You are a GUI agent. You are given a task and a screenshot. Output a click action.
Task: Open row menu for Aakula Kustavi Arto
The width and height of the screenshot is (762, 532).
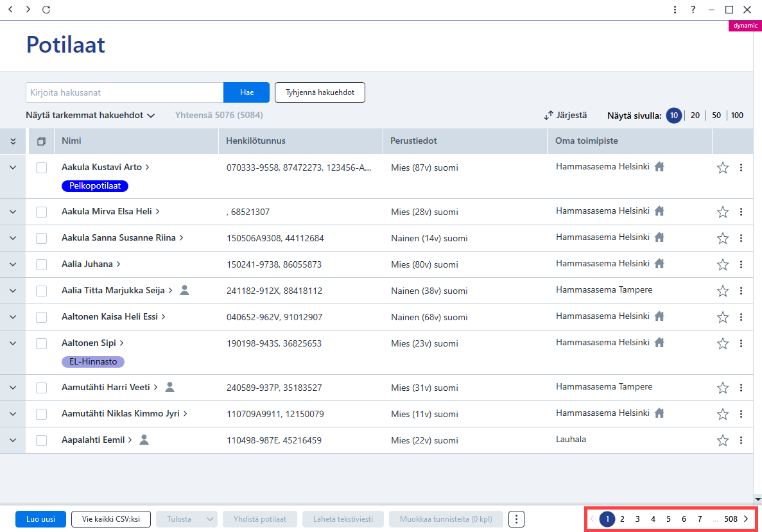click(741, 167)
